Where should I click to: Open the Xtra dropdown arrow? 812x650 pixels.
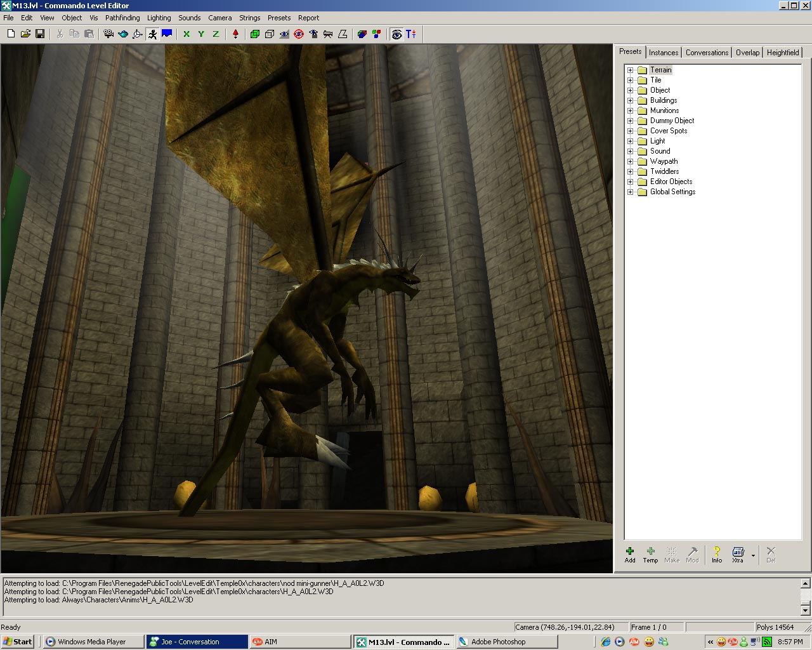pyautogui.click(x=753, y=555)
